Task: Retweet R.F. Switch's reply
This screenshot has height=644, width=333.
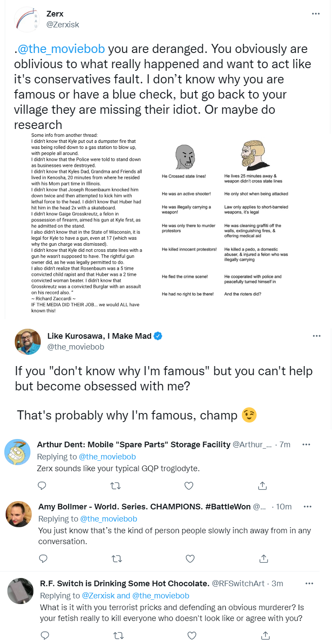Action: [118, 636]
